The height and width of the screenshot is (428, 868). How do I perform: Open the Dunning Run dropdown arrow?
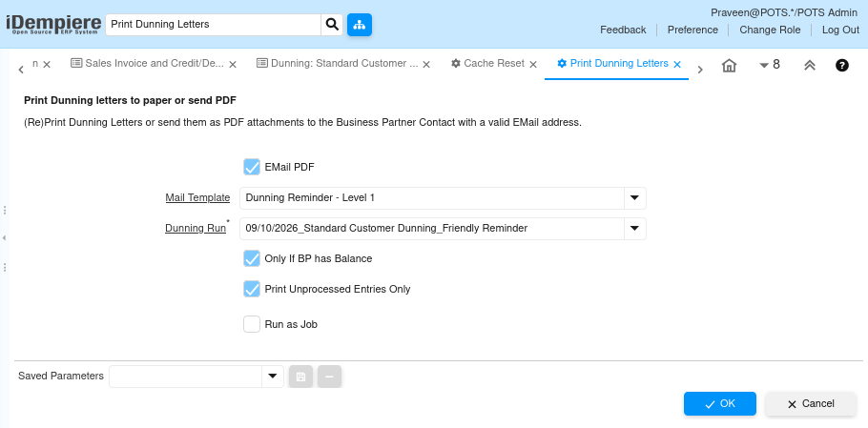(635, 229)
